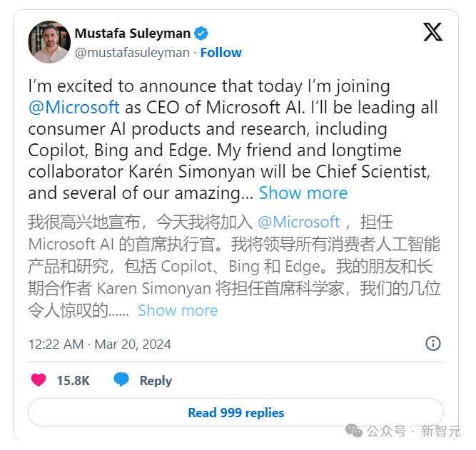This screenshot has height=450, width=476.
Task: Open the X logo in tweet header
Action: [433, 32]
